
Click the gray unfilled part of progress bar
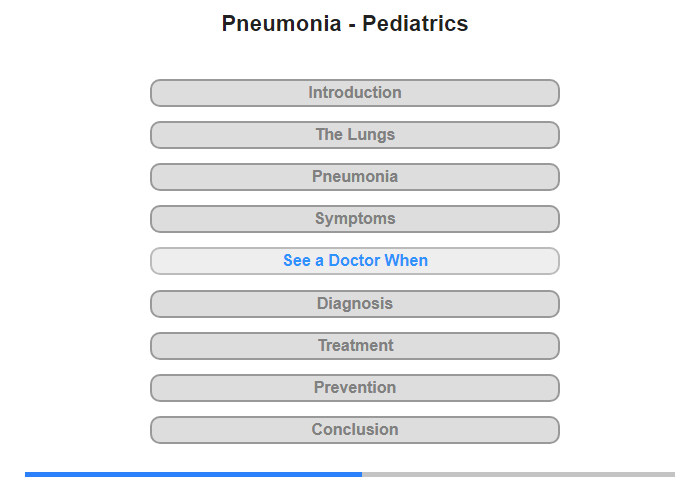(x=518, y=474)
